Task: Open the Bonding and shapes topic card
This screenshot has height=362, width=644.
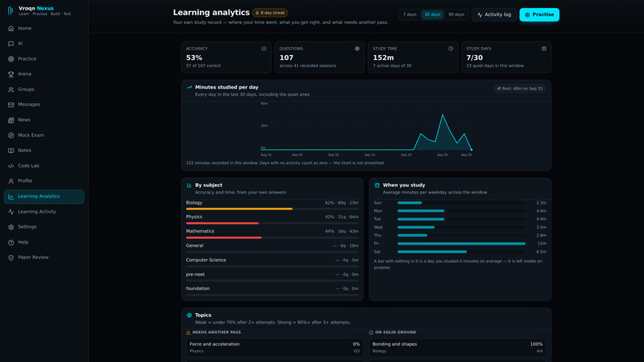Action: click(457, 347)
